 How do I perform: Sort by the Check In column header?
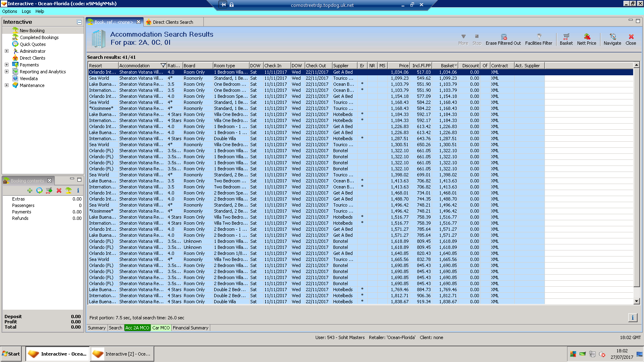[277, 66]
